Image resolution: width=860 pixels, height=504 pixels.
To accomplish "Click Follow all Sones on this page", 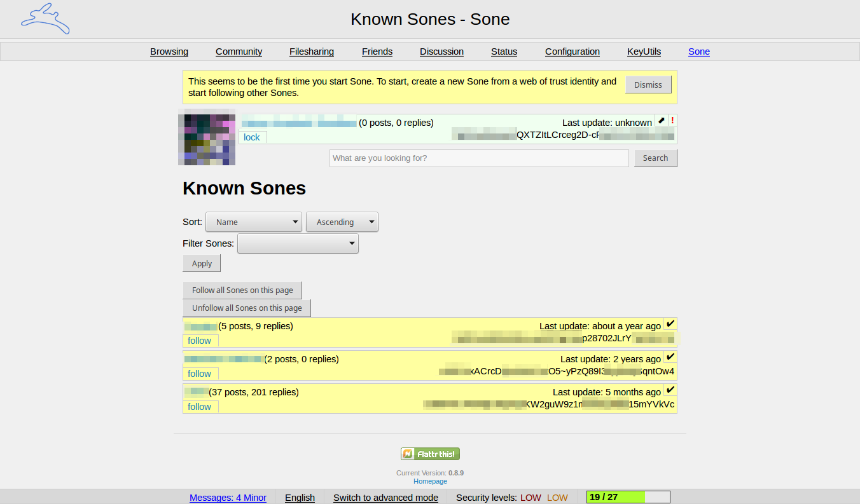I will point(242,290).
